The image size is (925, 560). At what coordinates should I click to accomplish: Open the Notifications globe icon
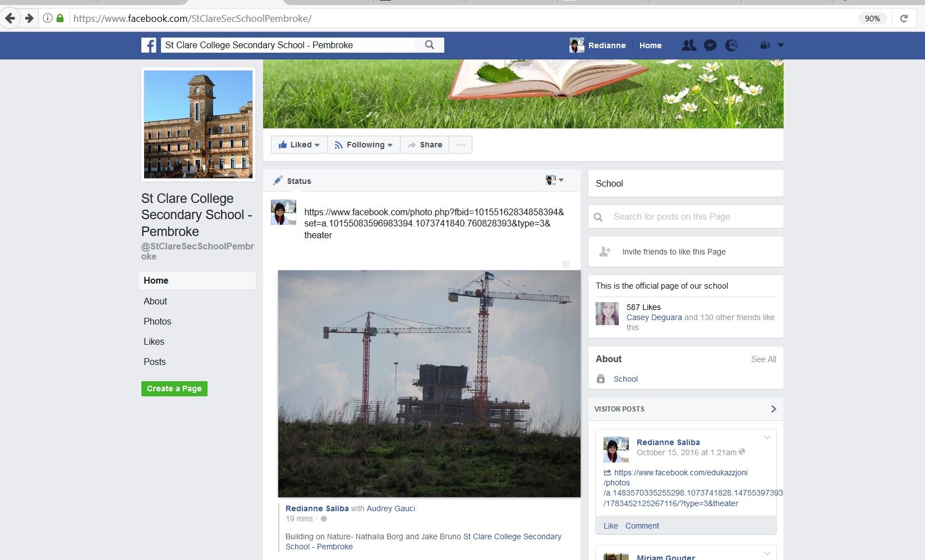point(731,45)
